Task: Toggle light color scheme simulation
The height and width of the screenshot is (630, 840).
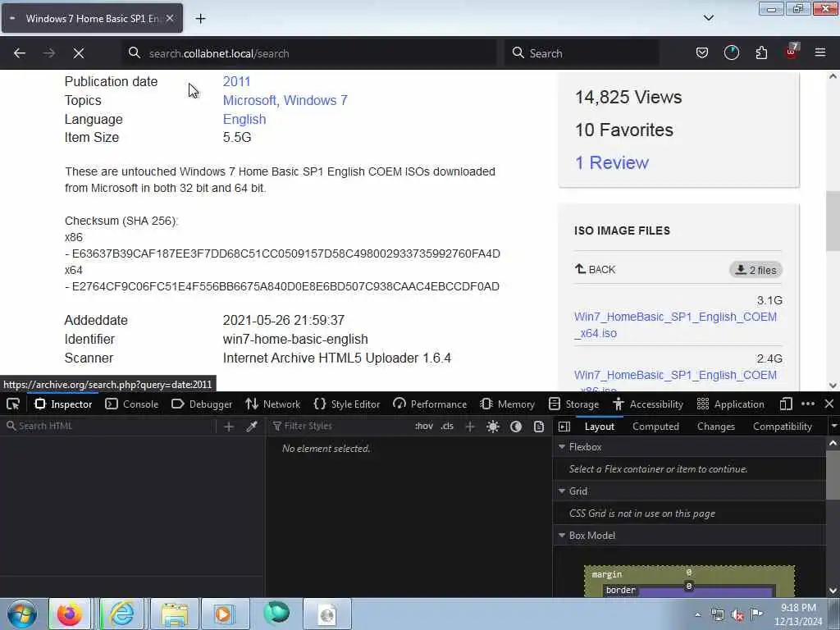Action: pos(493,427)
